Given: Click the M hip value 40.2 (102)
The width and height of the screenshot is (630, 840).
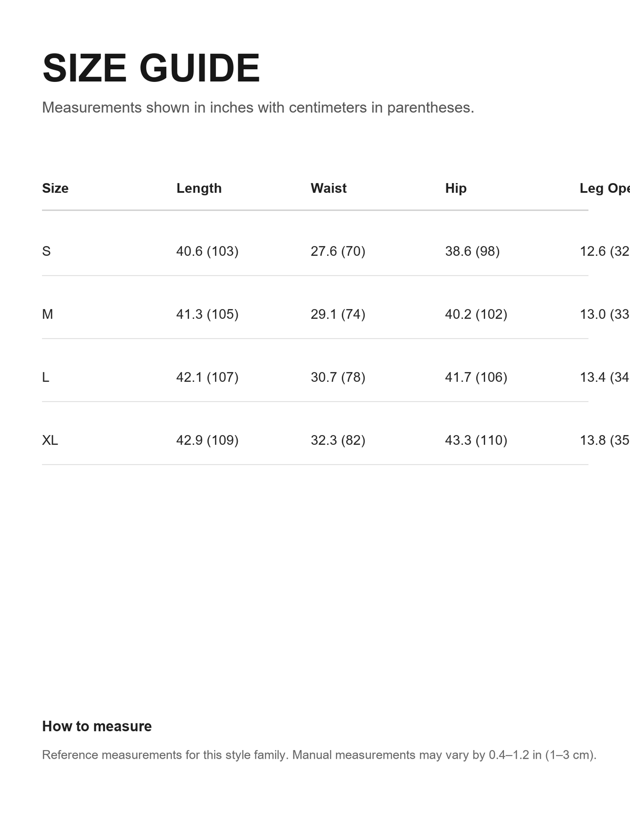Looking at the screenshot, I should tap(476, 314).
